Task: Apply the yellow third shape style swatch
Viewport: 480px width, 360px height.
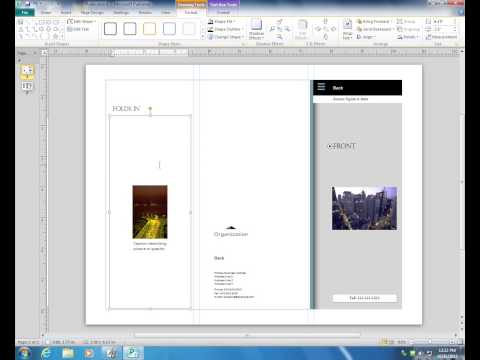Action: 149,29
